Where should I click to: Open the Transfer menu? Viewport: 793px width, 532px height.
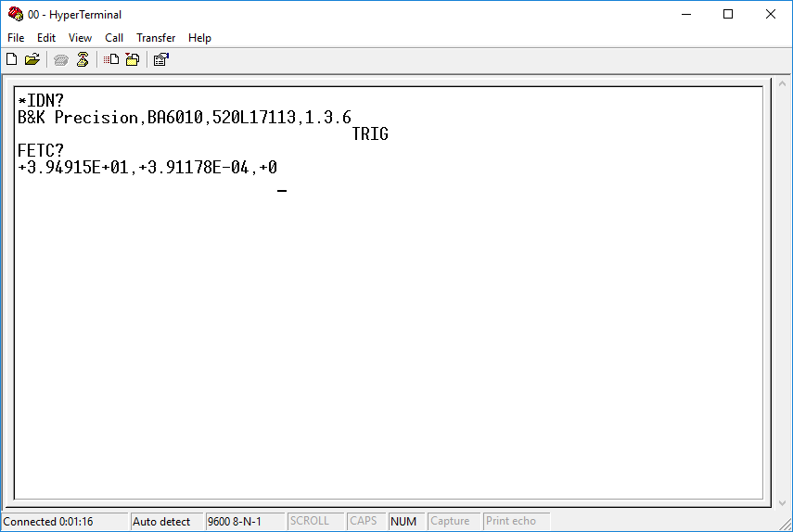point(156,38)
